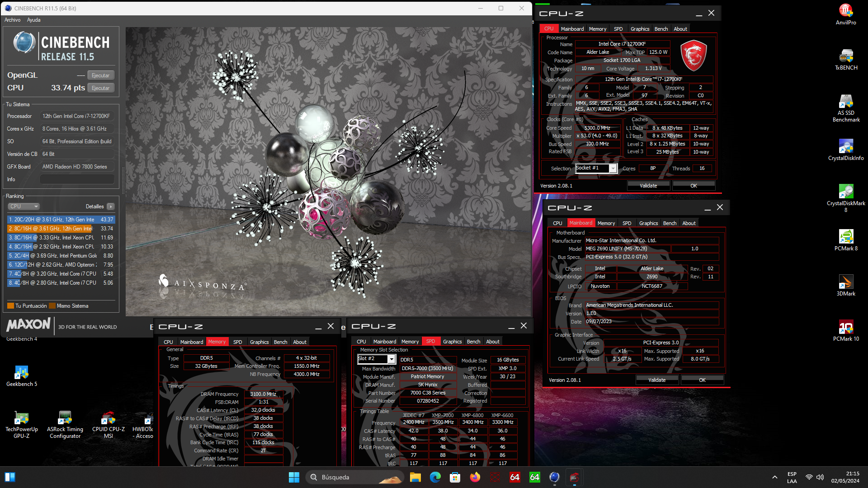Open the Ayuda menu in Cinebench
Screen dimensions: 868x488
33,20
